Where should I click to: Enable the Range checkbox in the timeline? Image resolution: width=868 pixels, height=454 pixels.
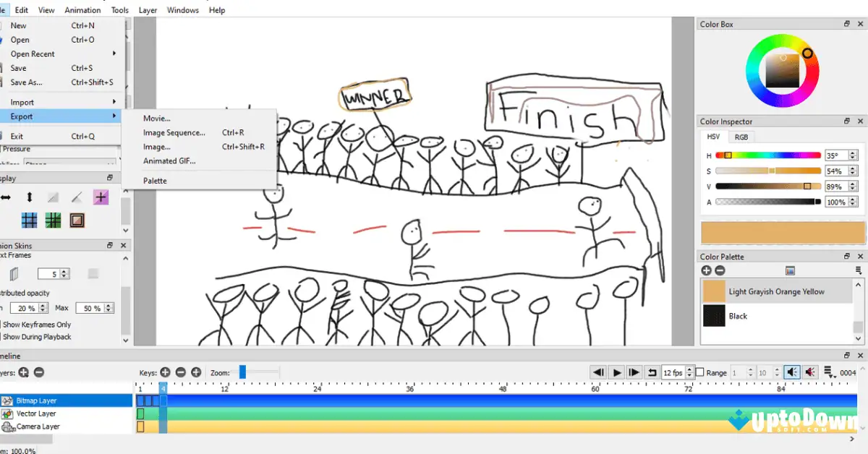(x=701, y=372)
